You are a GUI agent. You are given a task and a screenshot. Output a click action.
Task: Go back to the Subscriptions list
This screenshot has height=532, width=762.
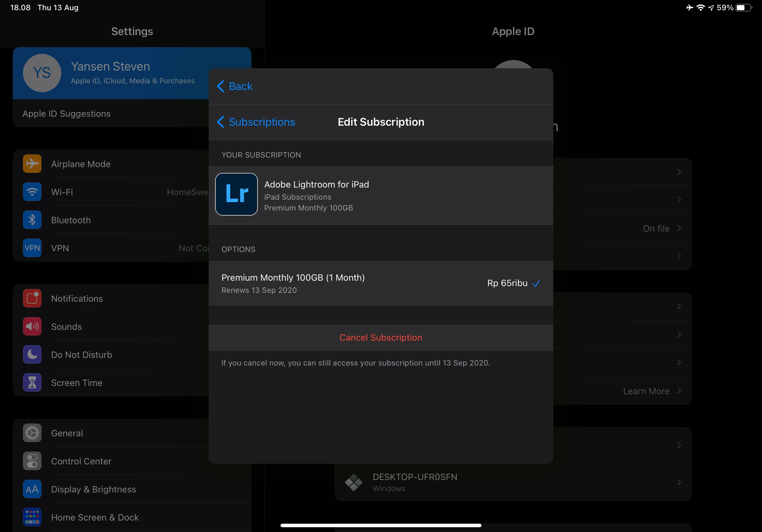pos(256,122)
